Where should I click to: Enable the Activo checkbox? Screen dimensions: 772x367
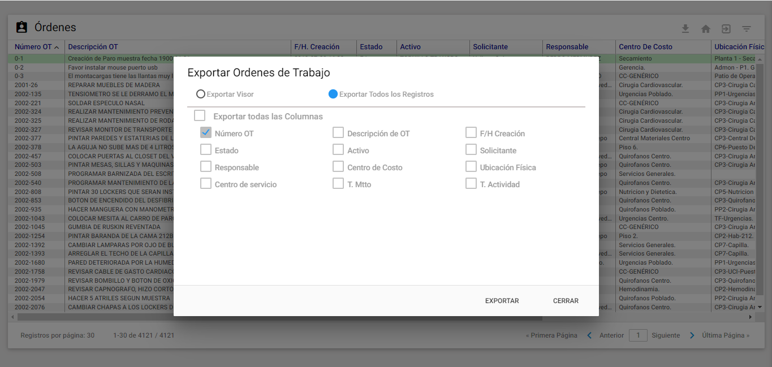point(338,150)
